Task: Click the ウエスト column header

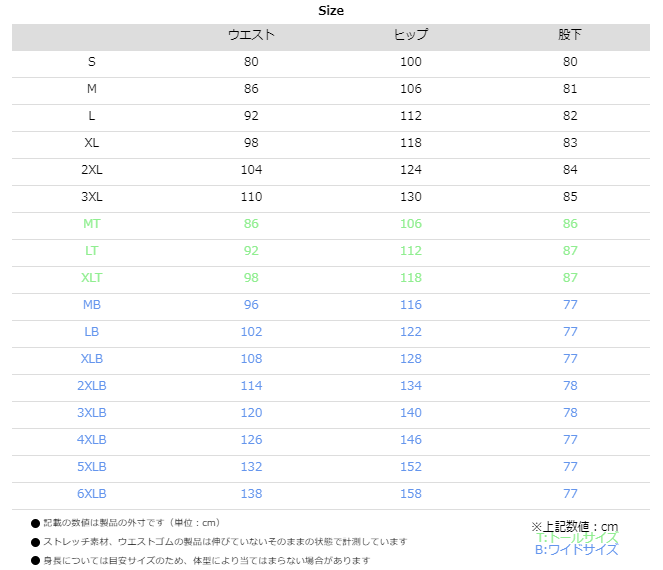Action: pyautogui.click(x=251, y=35)
